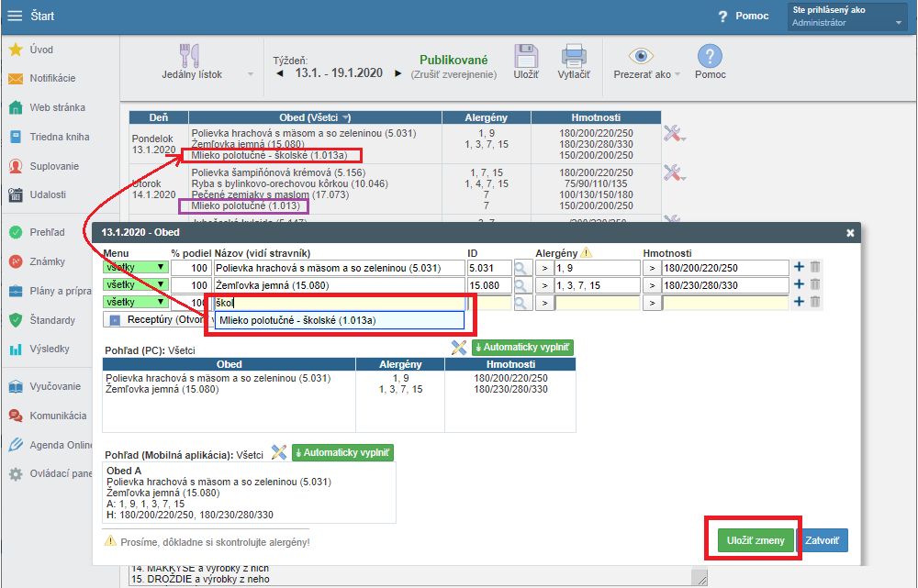918x588 pixels.
Task: Add row using plus icon beside 180/200/220/250
Action: click(x=799, y=268)
